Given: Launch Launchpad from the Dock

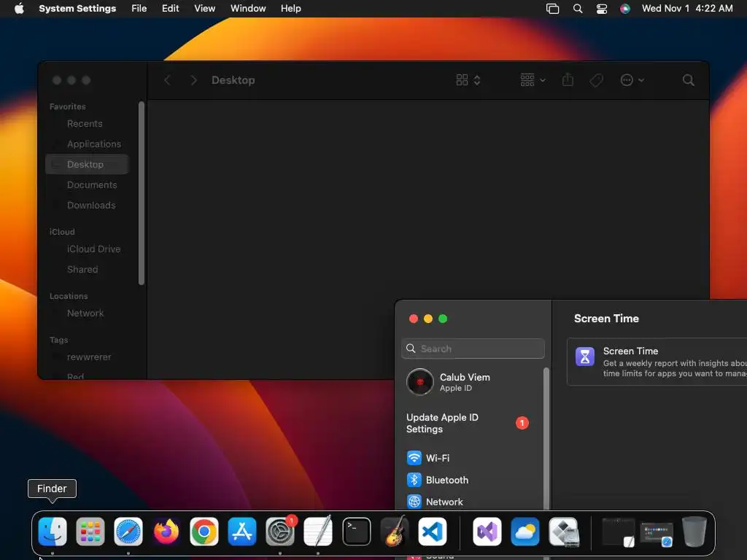Looking at the screenshot, I should point(90,532).
